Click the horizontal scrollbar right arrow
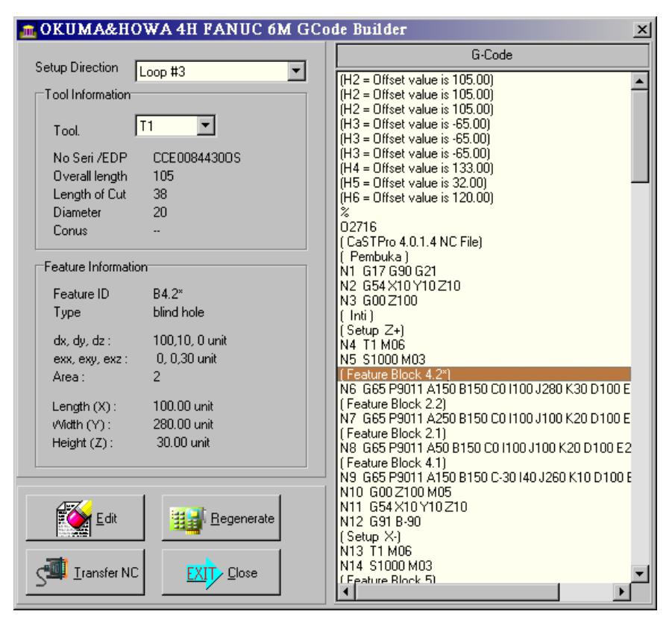Screen dimensions: 672x623 click(622, 592)
